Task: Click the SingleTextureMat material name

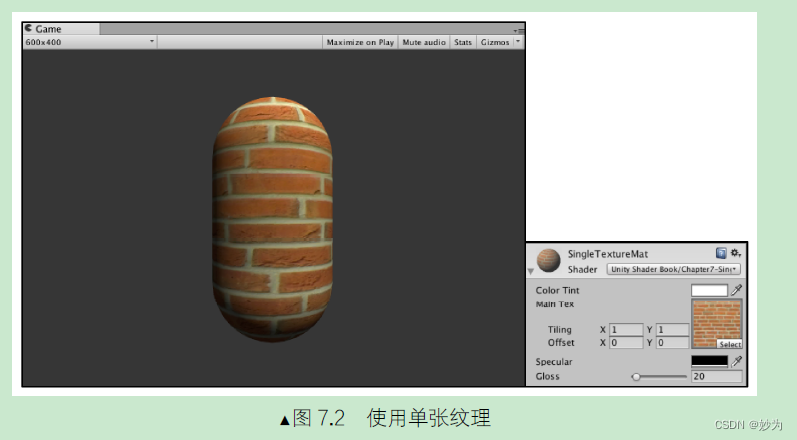Action: (608, 254)
